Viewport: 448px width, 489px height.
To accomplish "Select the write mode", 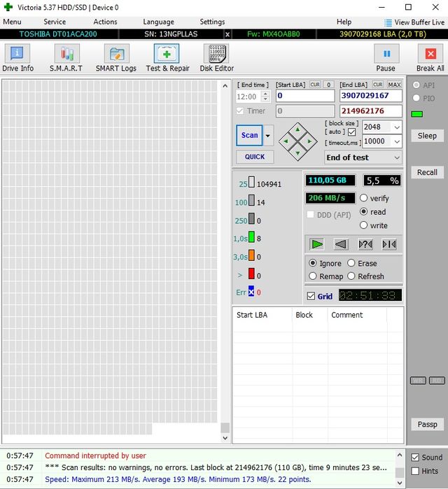I will pos(363,225).
